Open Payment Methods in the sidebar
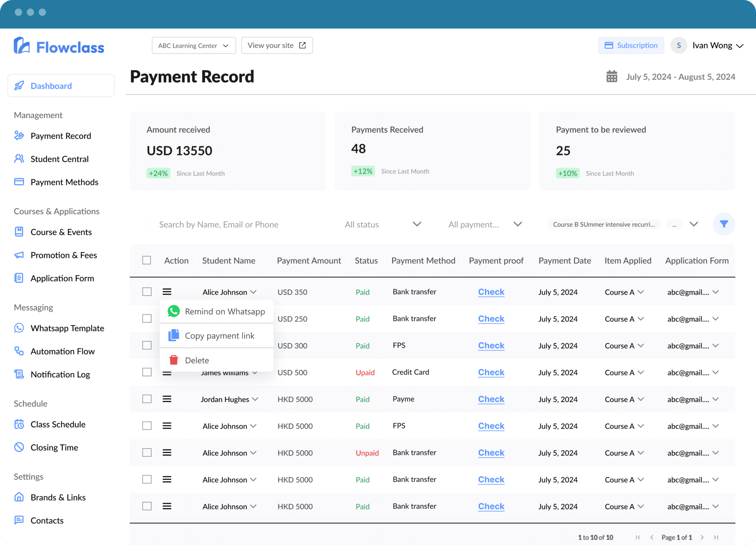This screenshot has width=756, height=545. (64, 182)
